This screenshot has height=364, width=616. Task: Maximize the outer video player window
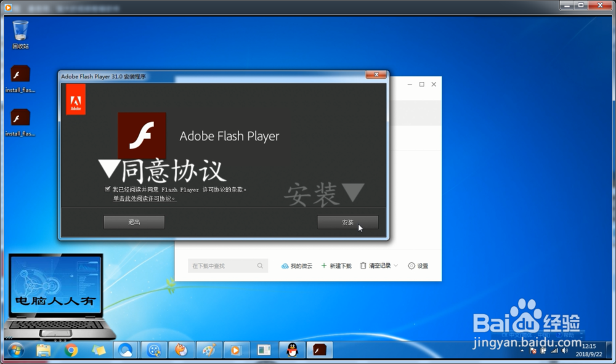click(x=581, y=6)
